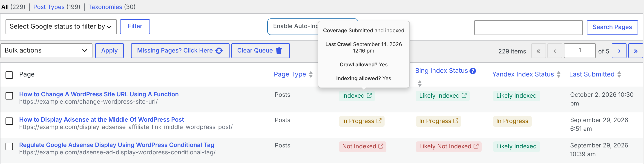Select all pages checkbox in header
This screenshot has height=164, width=644.
click(x=9, y=75)
